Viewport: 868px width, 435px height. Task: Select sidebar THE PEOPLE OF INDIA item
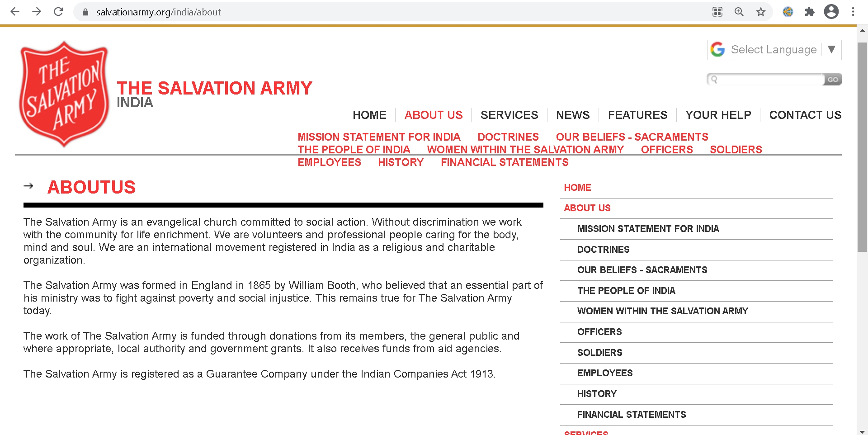click(626, 291)
